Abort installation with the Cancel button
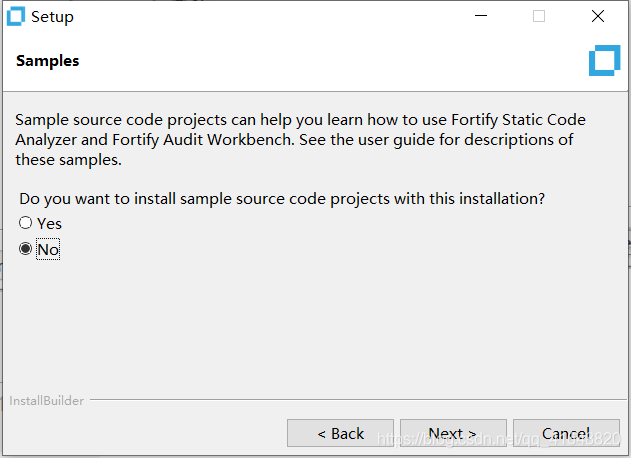The image size is (631, 458). point(566,433)
